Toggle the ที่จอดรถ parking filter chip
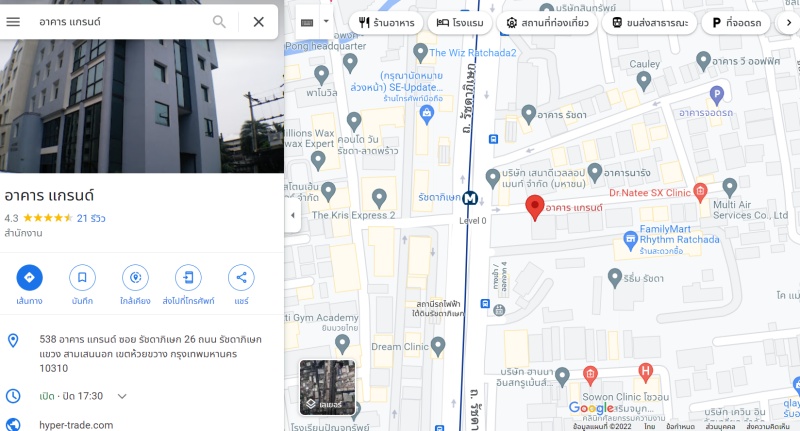The width and height of the screenshot is (800, 431). [736, 22]
